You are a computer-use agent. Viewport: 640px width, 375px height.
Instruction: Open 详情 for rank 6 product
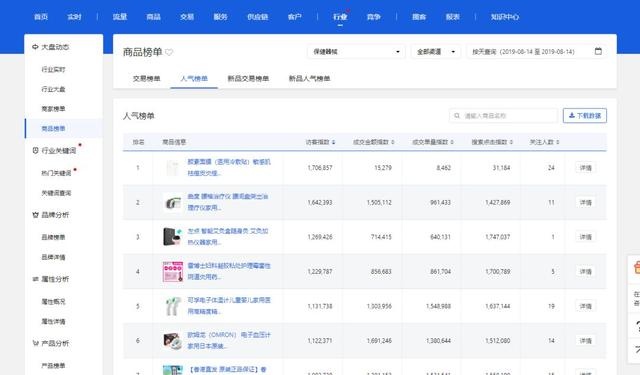pyautogui.click(x=585, y=341)
